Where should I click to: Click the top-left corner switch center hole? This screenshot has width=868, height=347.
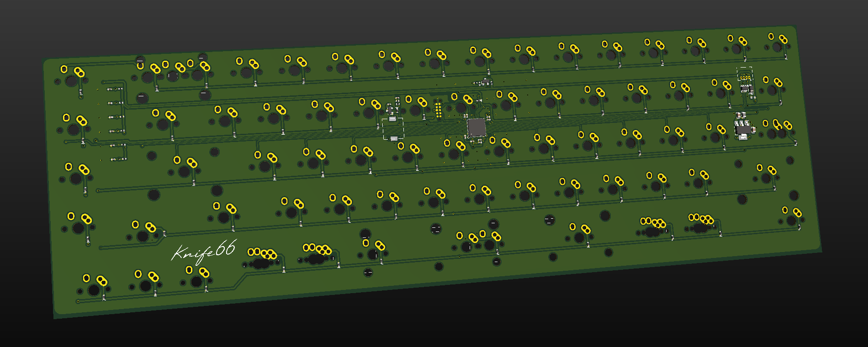(x=72, y=81)
